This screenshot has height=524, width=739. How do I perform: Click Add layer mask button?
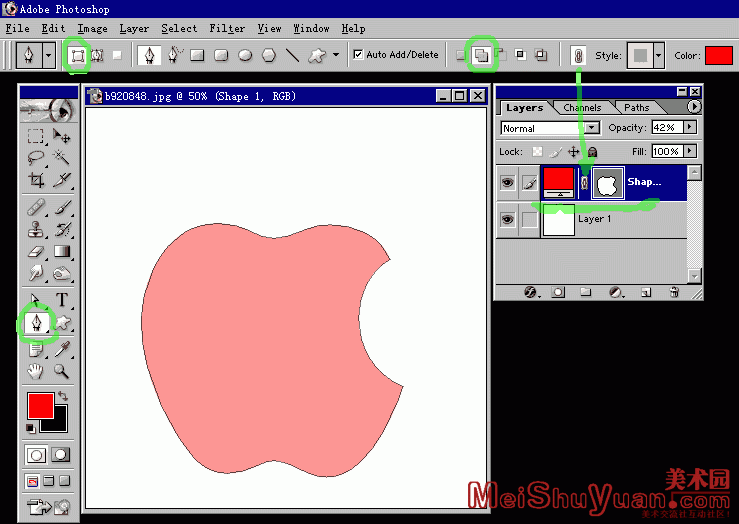558,293
